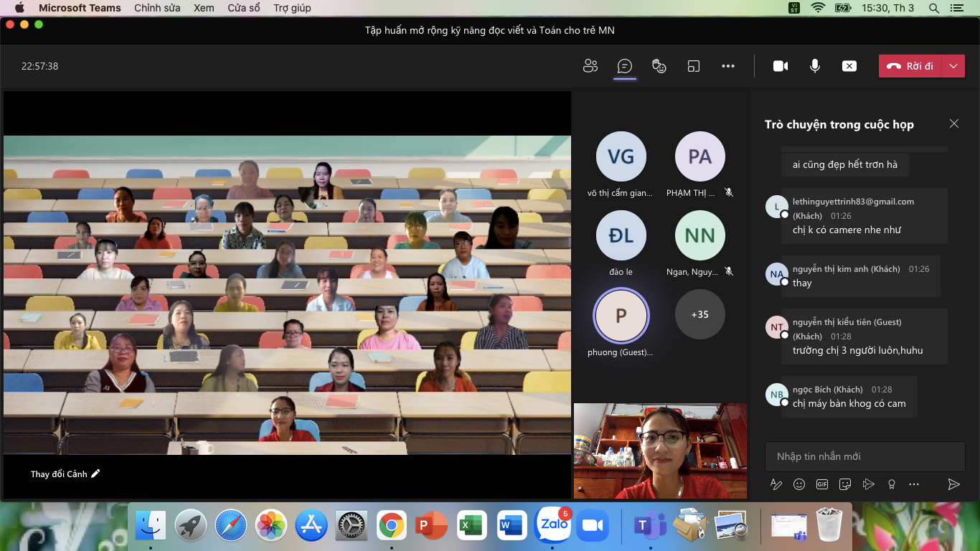Open the Trợ giúp menu
This screenshot has height=551, width=980.
tap(292, 8)
